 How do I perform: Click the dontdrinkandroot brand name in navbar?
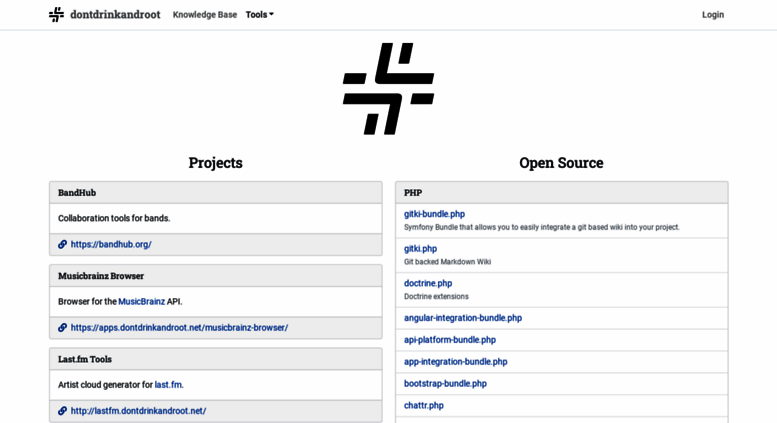(x=115, y=14)
